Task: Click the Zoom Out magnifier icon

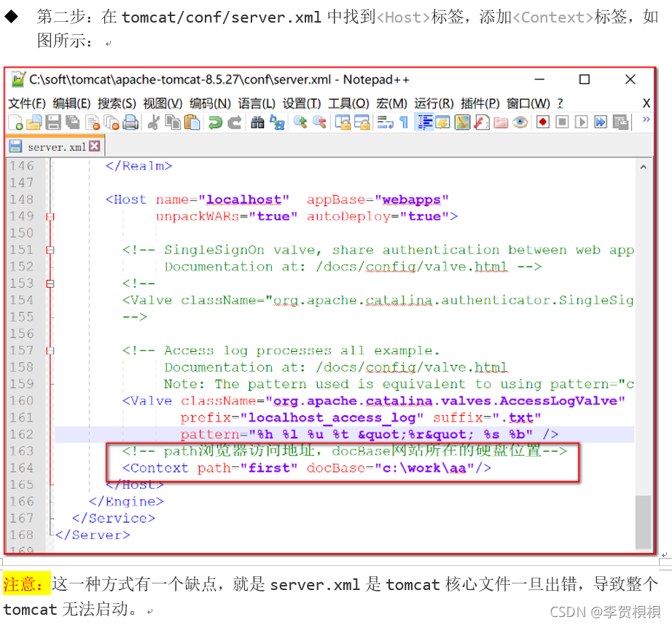Action: coord(319,122)
